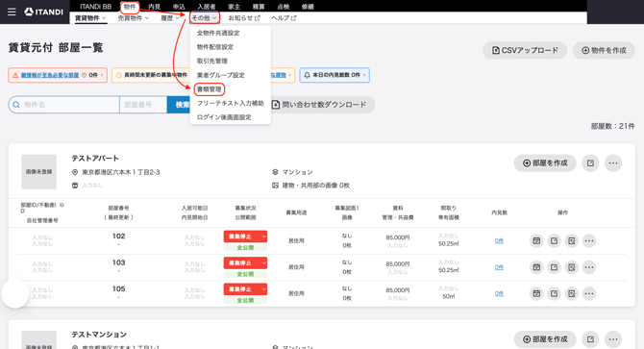The height and width of the screenshot is (349, 644).
Task: Switch to 精算 top tab
Action: [259, 7]
